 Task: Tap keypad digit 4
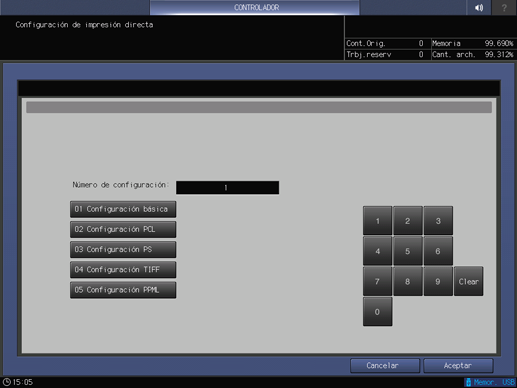click(377, 251)
